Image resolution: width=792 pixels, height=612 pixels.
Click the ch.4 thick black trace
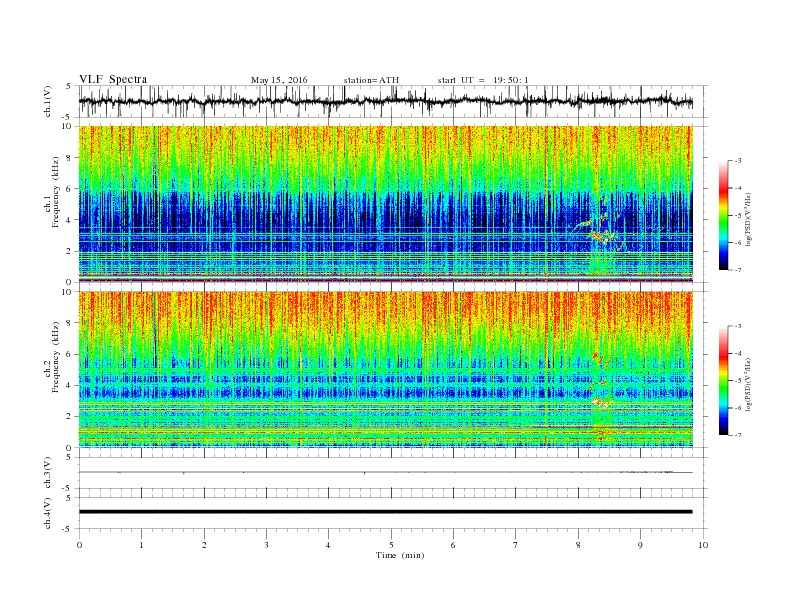click(385, 512)
